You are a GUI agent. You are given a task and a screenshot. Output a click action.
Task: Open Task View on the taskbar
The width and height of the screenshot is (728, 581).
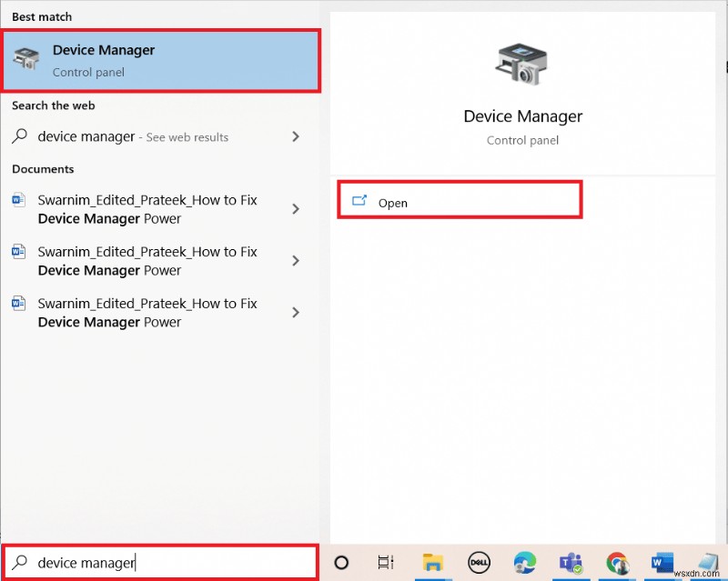pos(385,563)
